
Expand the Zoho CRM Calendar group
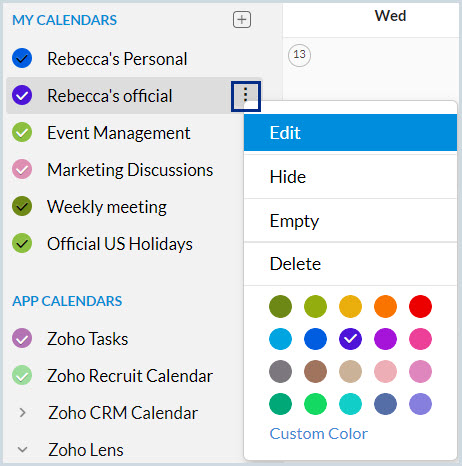[22, 413]
